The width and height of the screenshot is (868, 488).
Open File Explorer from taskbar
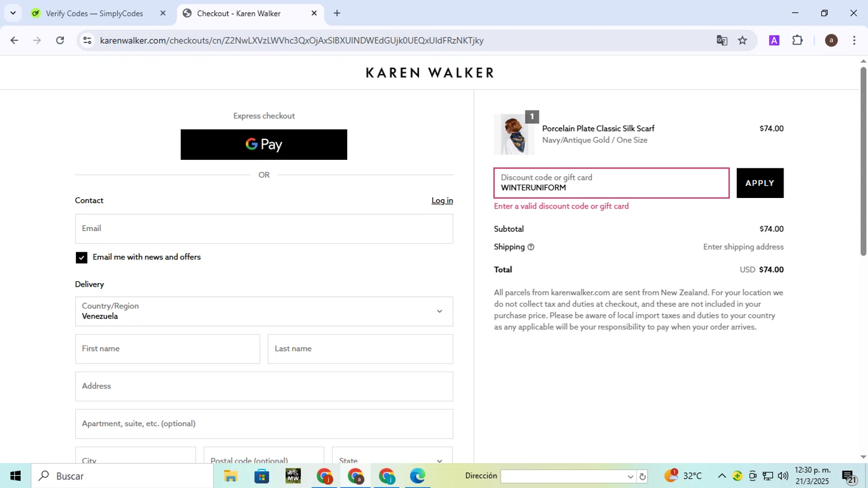click(230, 476)
